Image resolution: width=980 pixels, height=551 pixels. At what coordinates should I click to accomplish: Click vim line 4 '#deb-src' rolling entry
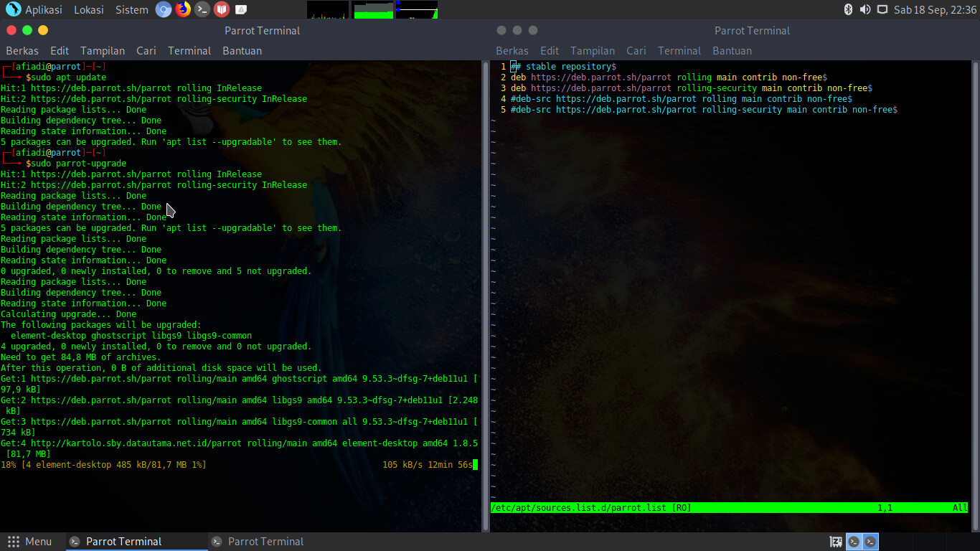point(682,99)
